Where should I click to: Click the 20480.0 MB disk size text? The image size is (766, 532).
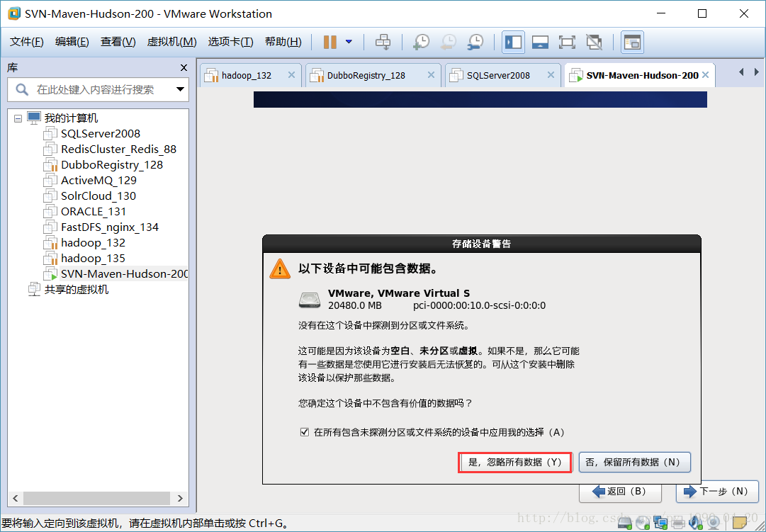point(355,306)
